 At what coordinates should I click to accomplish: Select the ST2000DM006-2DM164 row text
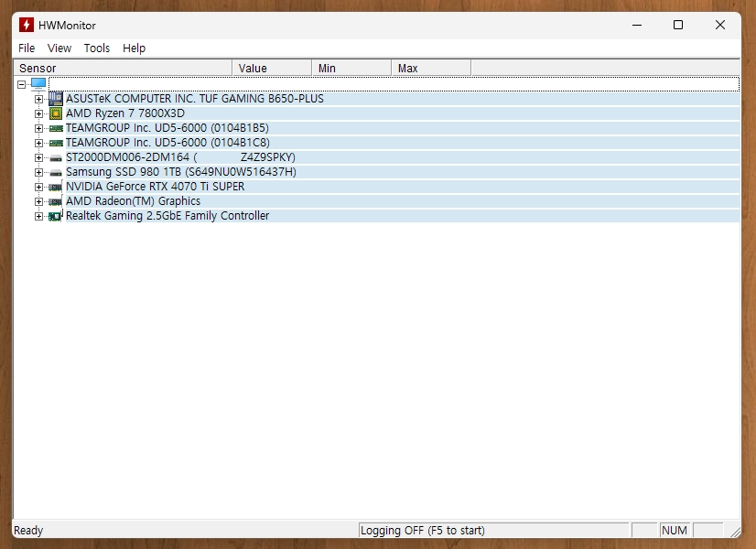click(180, 157)
